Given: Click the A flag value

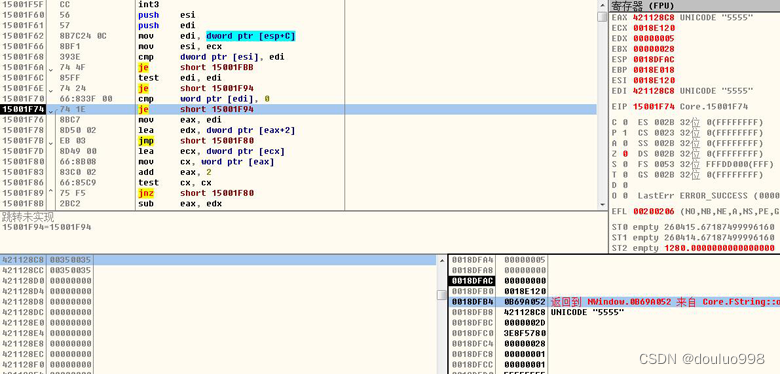Looking at the screenshot, I should coord(625,143).
